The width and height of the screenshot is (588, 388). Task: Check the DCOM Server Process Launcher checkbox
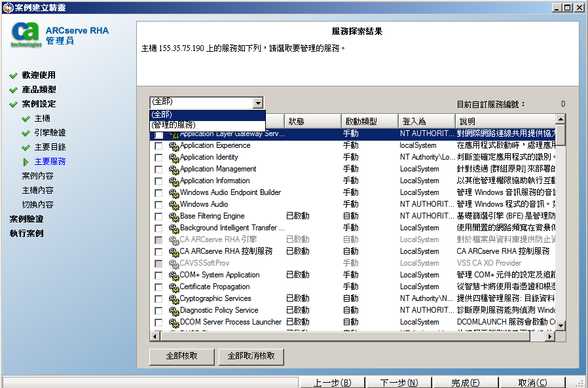point(158,323)
